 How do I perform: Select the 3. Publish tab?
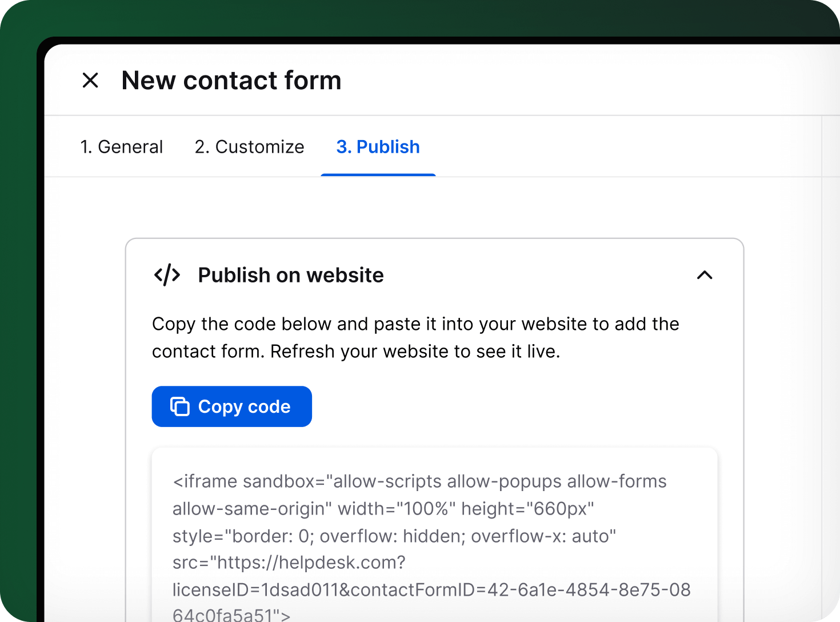378,147
